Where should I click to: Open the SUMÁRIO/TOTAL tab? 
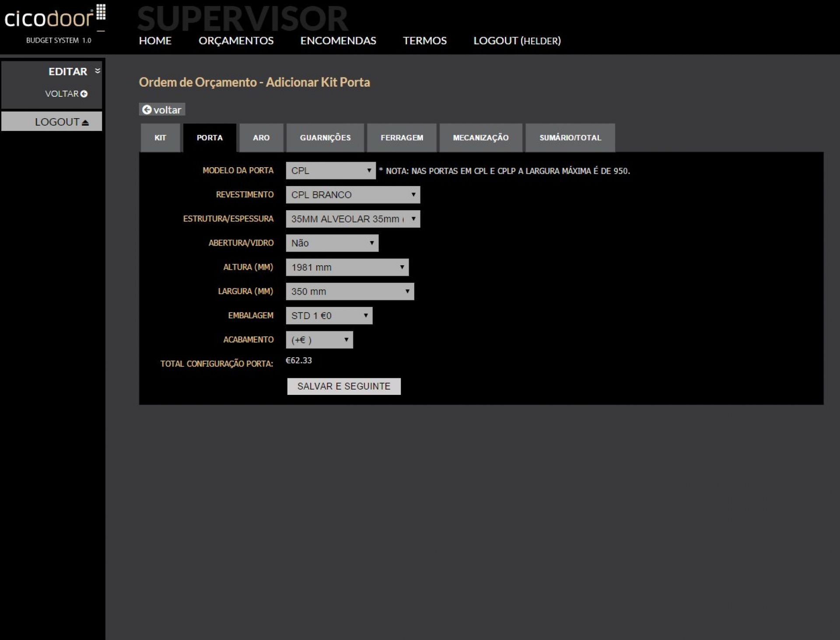[x=570, y=138]
